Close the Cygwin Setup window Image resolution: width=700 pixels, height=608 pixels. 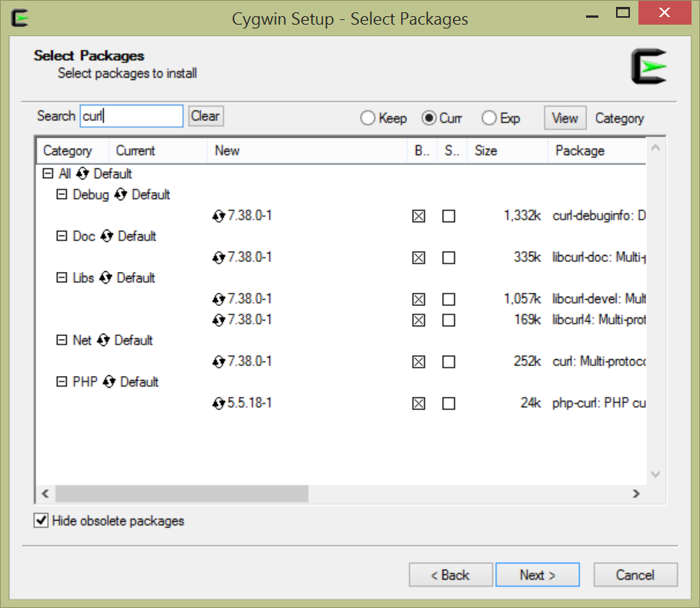coord(665,12)
